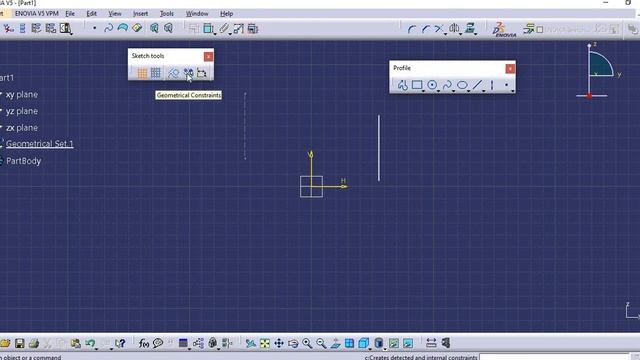
Task: Select PartBody in the tree
Action: 23,161
